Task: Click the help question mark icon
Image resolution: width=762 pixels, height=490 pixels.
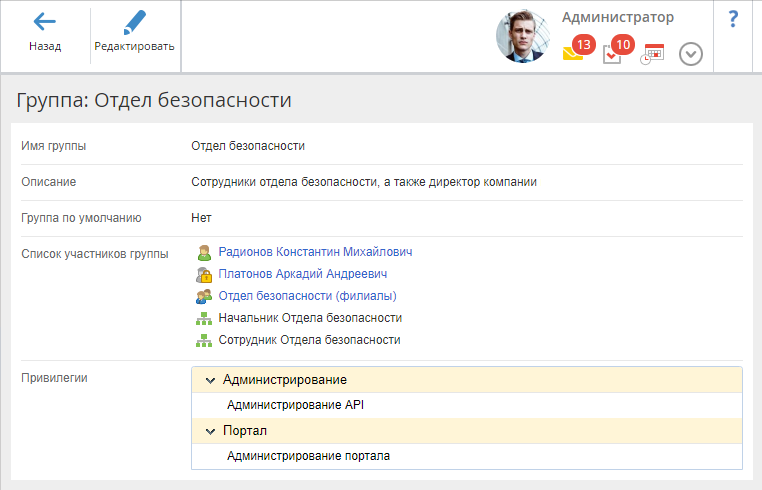Action: pos(733,18)
